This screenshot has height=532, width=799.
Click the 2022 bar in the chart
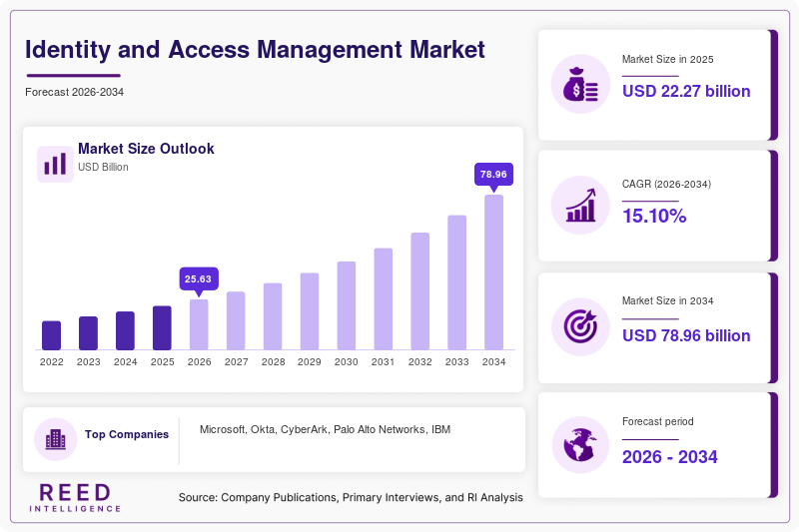coord(52,335)
